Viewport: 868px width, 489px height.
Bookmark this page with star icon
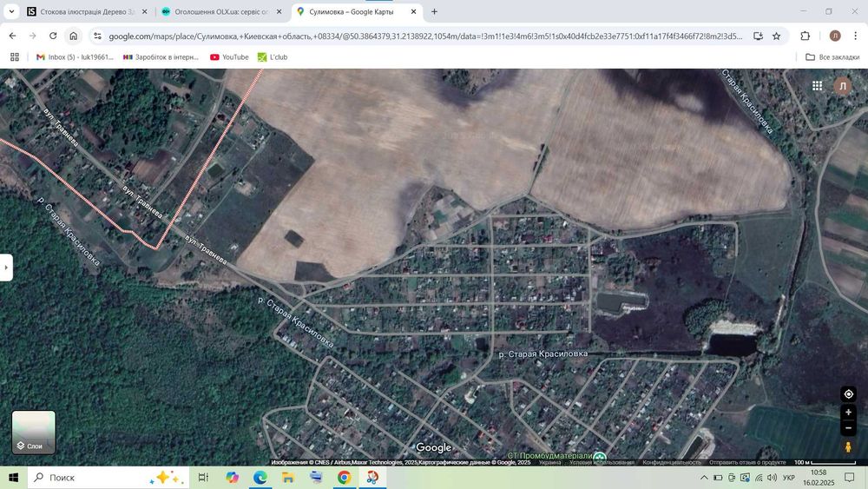click(777, 36)
